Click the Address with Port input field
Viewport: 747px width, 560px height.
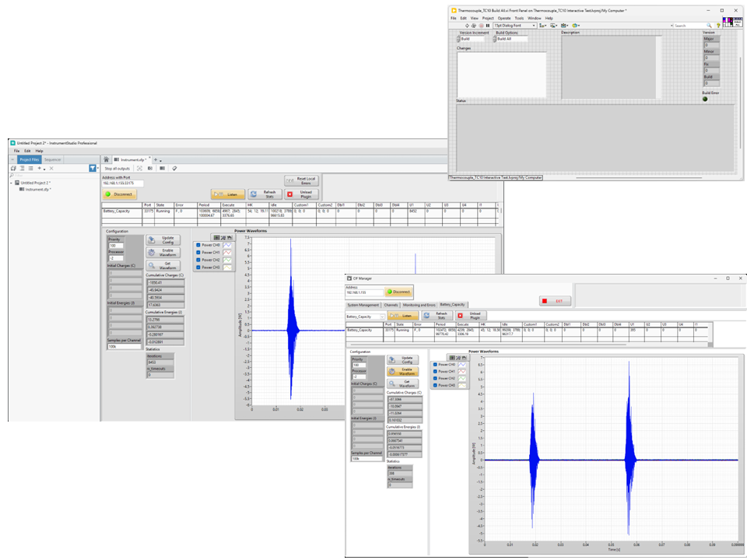click(x=123, y=184)
